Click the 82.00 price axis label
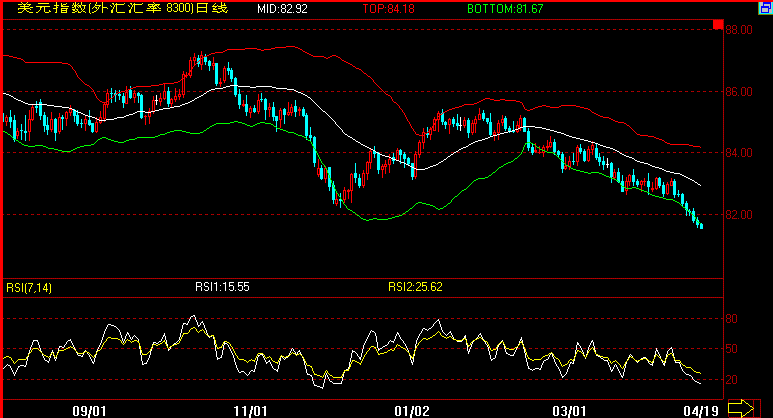The image size is (773, 418). pyautogui.click(x=739, y=215)
